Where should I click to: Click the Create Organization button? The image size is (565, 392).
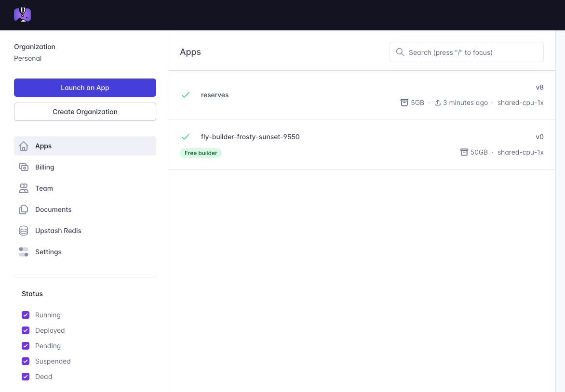(85, 111)
